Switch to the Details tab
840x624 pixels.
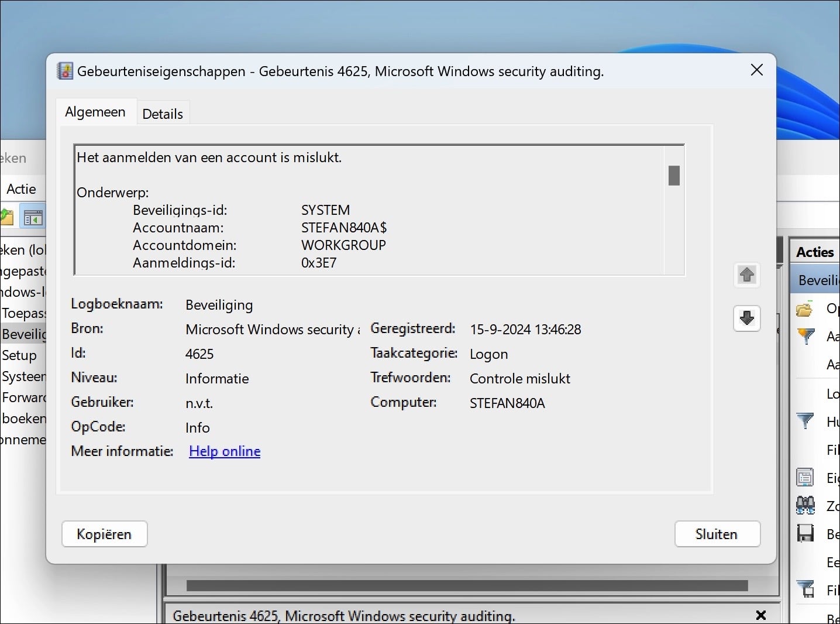[x=163, y=114]
